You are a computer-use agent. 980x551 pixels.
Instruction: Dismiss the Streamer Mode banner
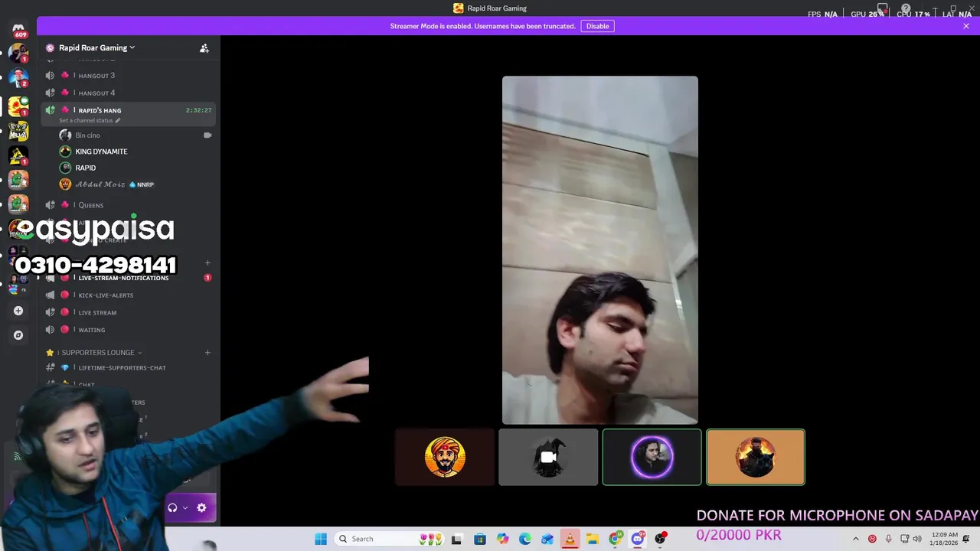(x=966, y=26)
